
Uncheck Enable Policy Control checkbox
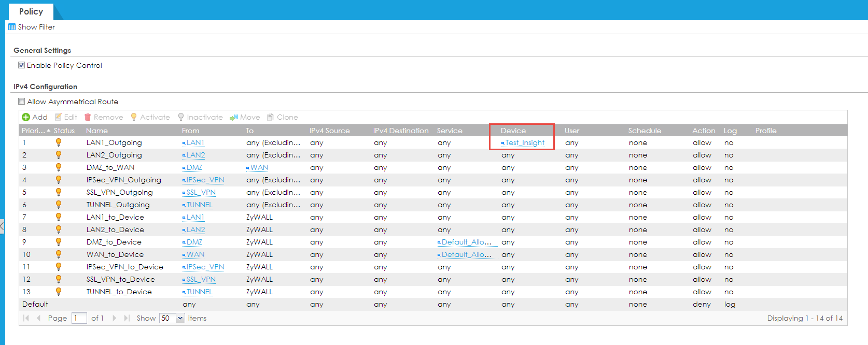(x=22, y=65)
